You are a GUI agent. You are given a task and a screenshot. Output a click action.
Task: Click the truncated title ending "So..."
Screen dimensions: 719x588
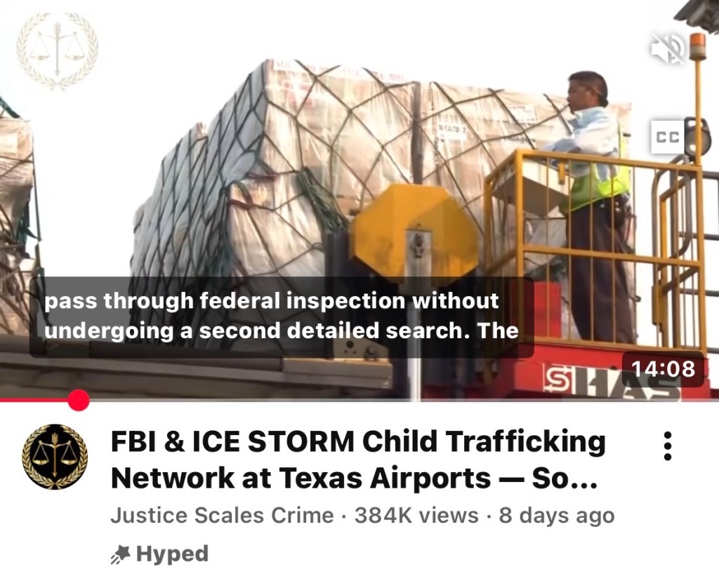click(564, 479)
